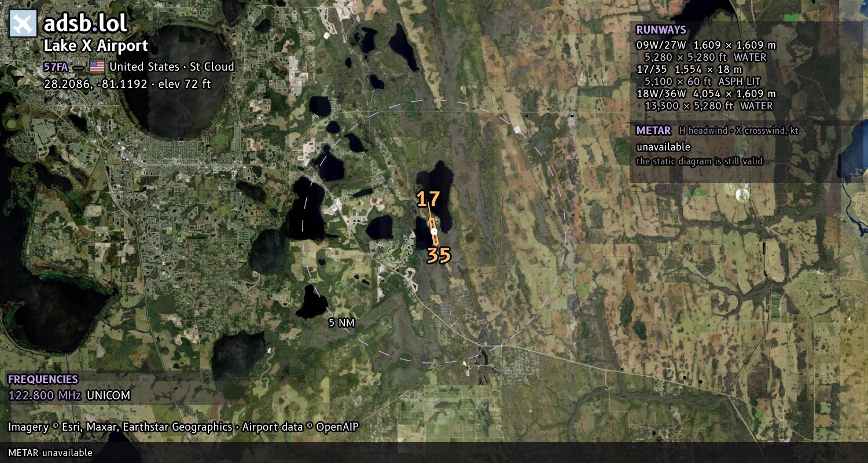
Task: Click the runway 35 label
Action: 439,255
